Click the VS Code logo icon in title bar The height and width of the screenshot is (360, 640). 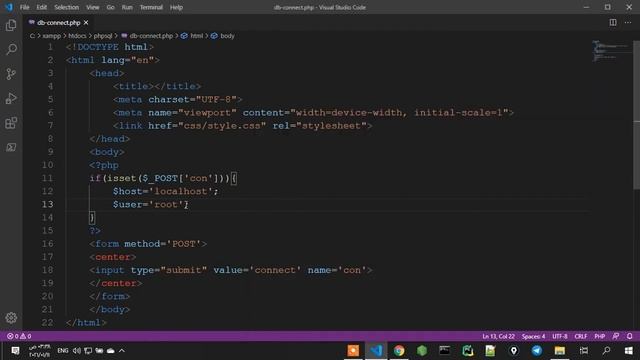(9, 7)
